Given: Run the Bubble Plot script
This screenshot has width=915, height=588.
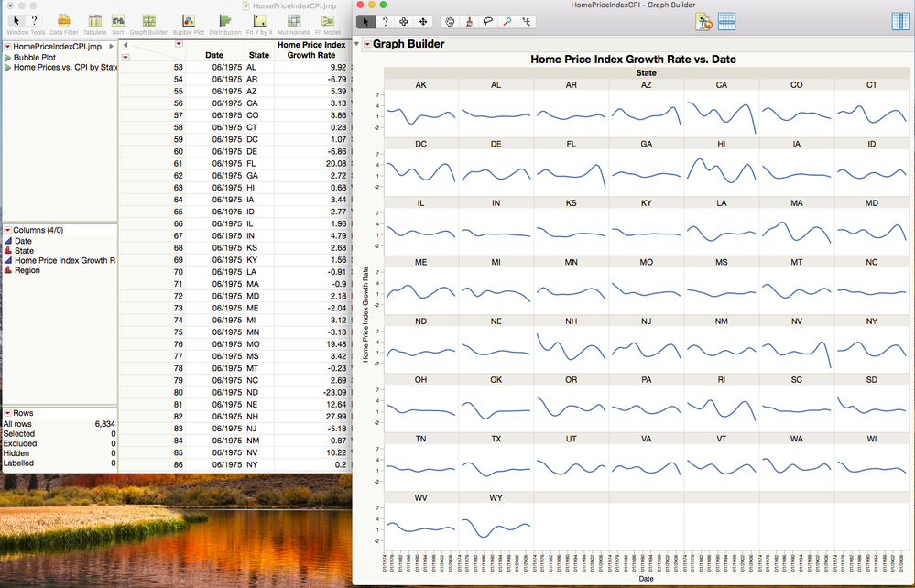Looking at the screenshot, I should (34, 57).
